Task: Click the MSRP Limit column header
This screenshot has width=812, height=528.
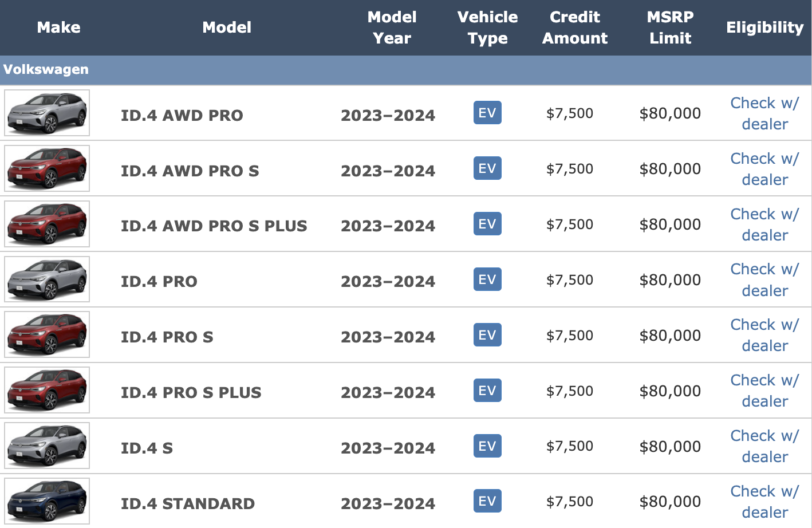Action: coord(670,27)
